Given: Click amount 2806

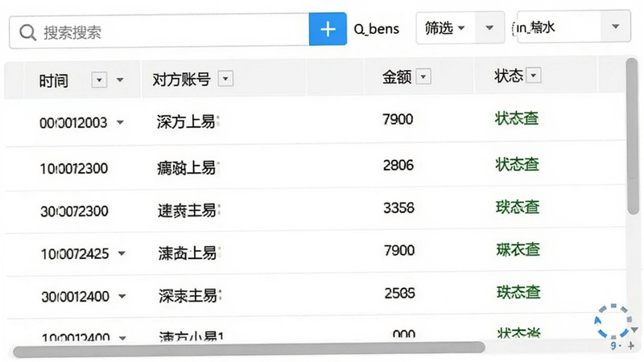Looking at the screenshot, I should 398,165.
